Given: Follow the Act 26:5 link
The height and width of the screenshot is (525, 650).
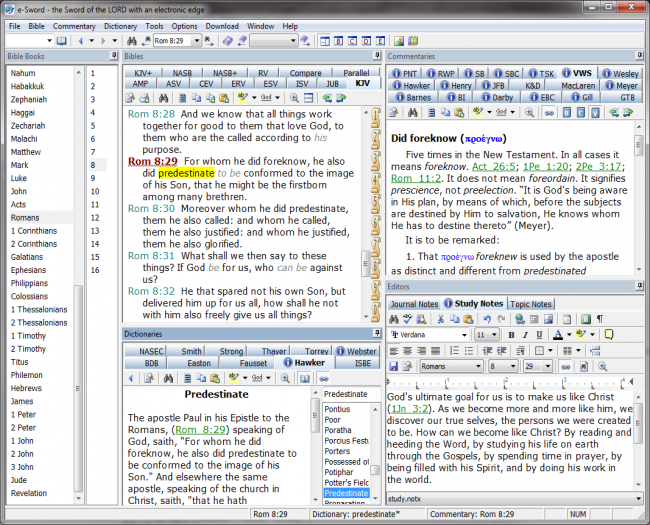Looking at the screenshot, I should pos(494,166).
